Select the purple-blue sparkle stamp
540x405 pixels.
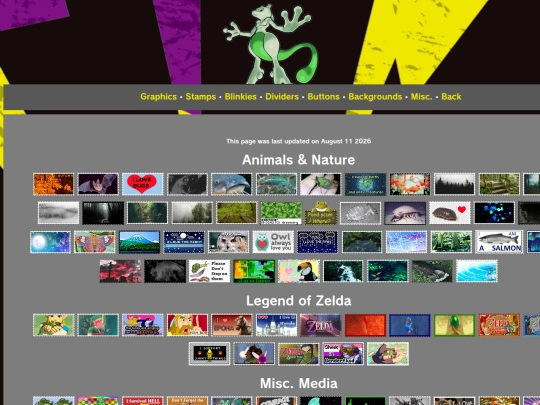pos(406,242)
